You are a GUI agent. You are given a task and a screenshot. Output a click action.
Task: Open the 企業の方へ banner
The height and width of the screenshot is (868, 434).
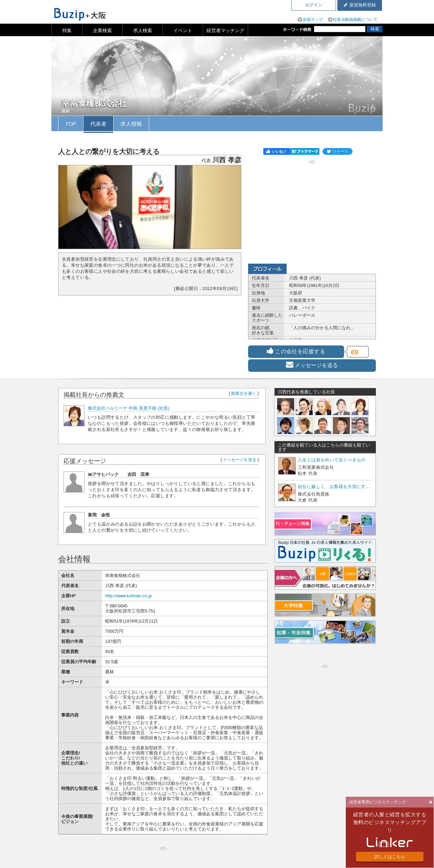point(325,578)
